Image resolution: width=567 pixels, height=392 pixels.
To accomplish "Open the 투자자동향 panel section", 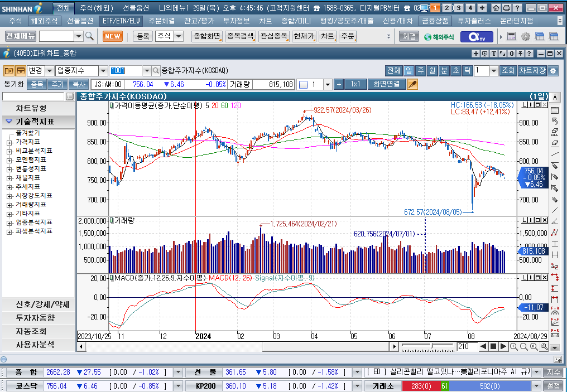I will [35, 318].
